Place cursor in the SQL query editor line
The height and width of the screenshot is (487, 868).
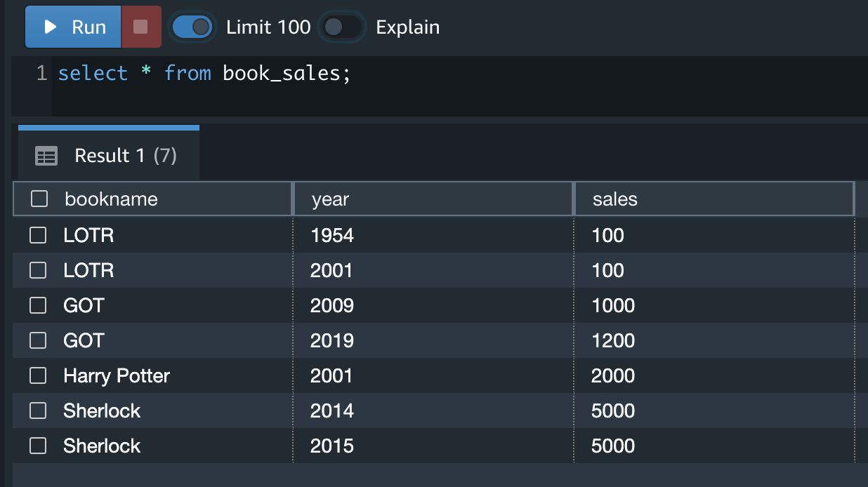pyautogui.click(x=421, y=74)
